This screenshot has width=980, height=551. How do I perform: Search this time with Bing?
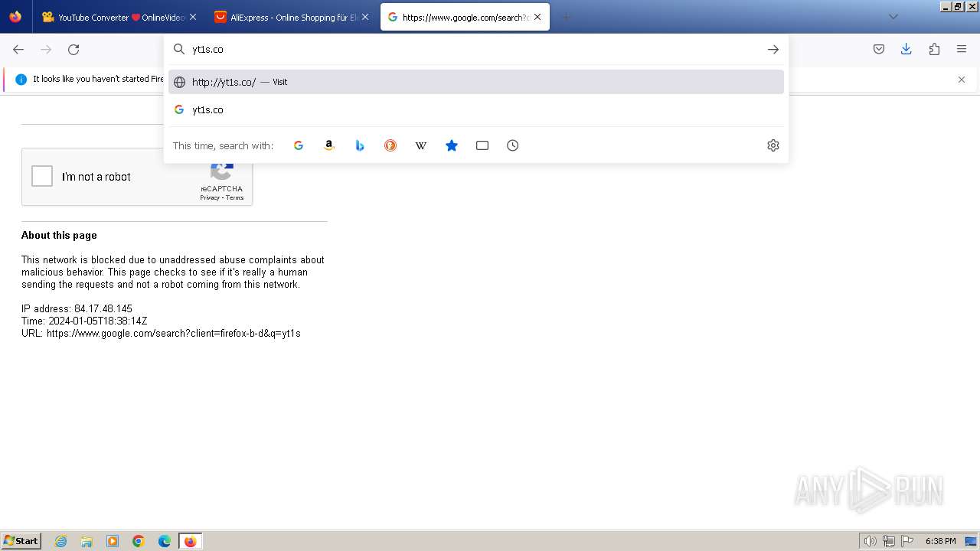point(360,145)
